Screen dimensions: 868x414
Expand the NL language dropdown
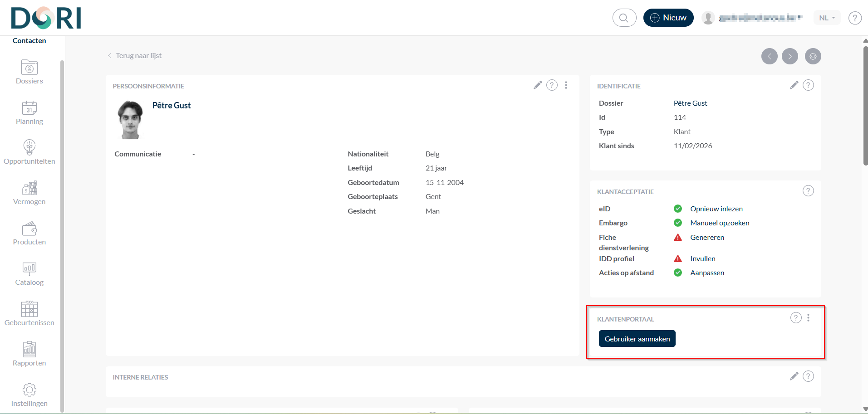[827, 18]
